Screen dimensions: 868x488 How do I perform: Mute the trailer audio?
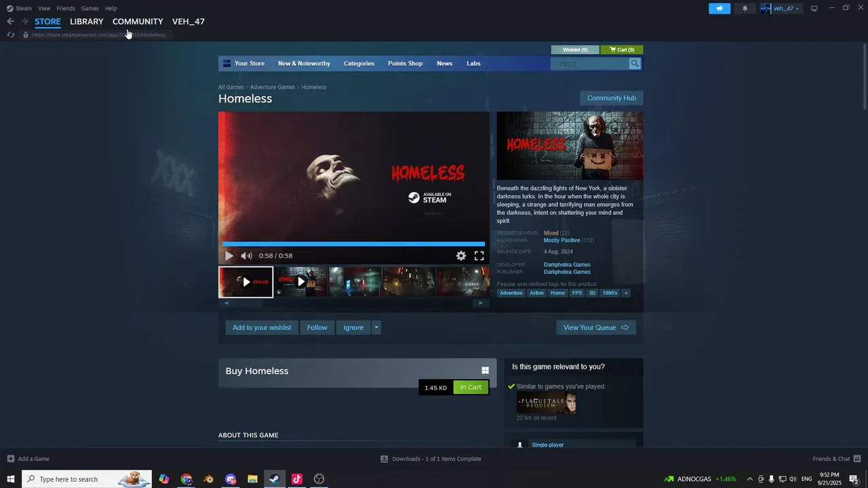point(246,256)
